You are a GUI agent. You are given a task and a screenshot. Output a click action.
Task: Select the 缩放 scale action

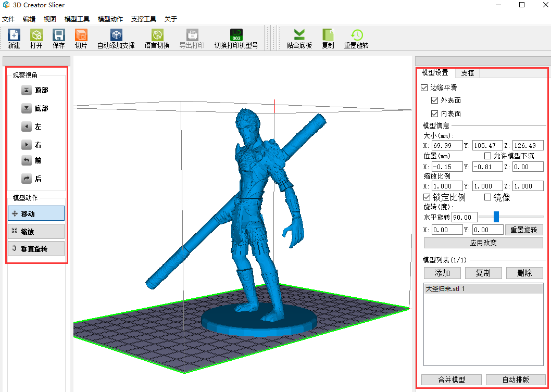36,232
